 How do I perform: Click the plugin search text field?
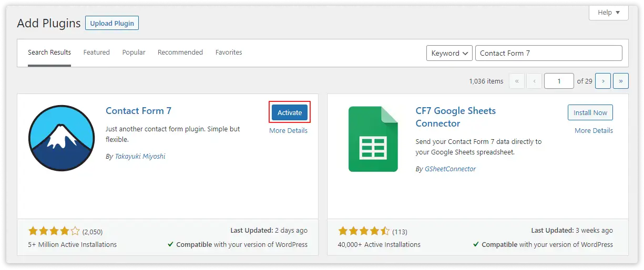click(548, 53)
